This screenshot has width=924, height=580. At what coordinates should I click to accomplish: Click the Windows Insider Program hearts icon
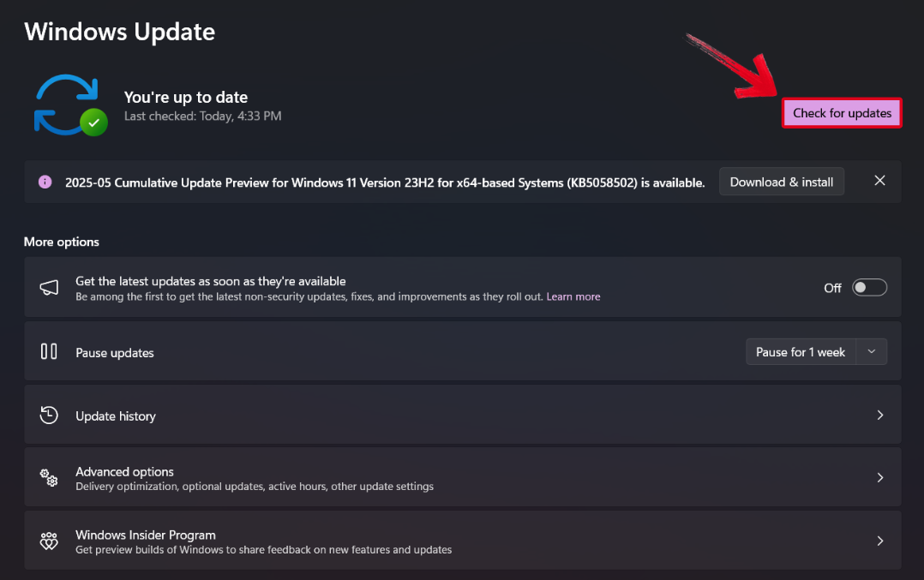pos(49,541)
